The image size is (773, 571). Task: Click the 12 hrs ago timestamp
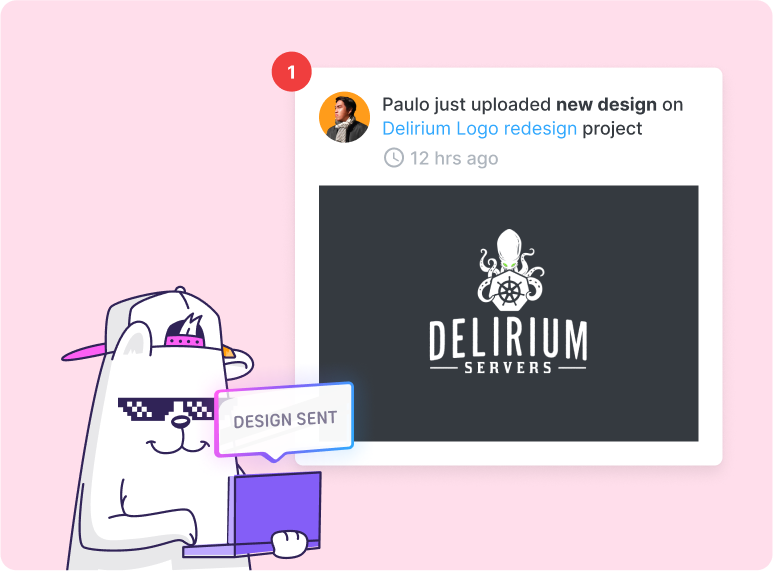(454, 158)
